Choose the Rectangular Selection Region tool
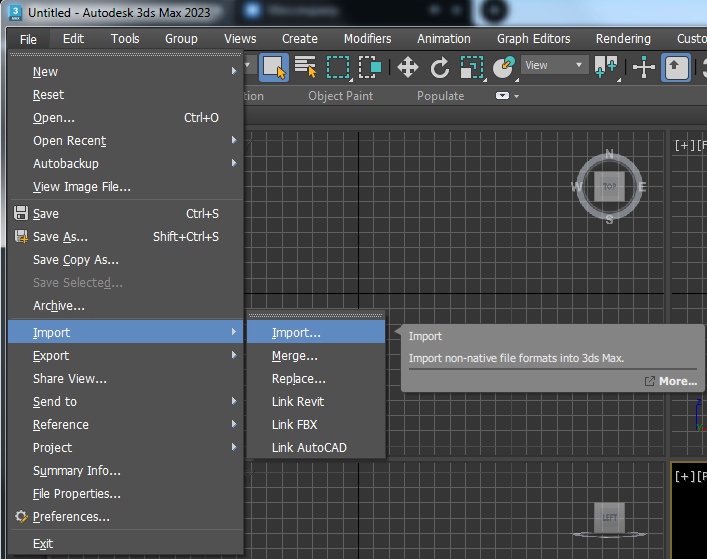The width and height of the screenshot is (707, 559). pos(338,67)
